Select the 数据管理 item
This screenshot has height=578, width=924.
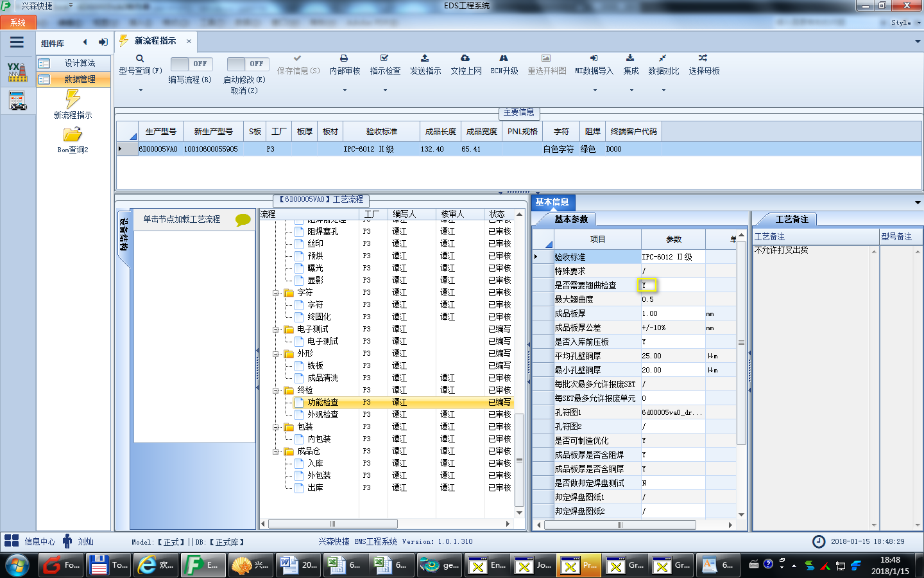click(74, 79)
